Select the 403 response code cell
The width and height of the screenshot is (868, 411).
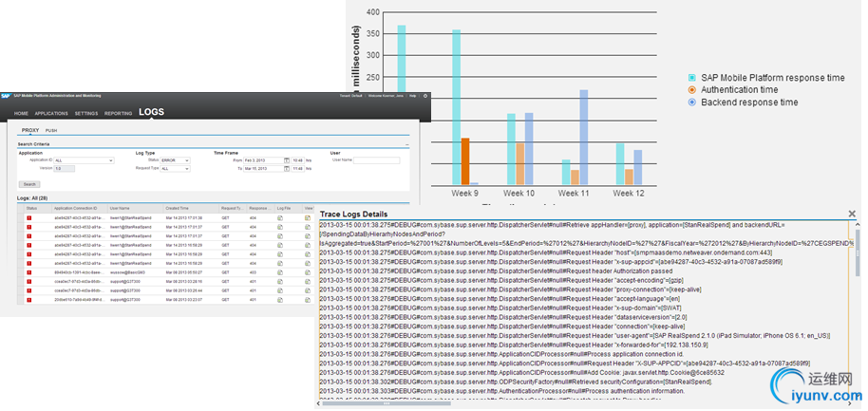253,272
